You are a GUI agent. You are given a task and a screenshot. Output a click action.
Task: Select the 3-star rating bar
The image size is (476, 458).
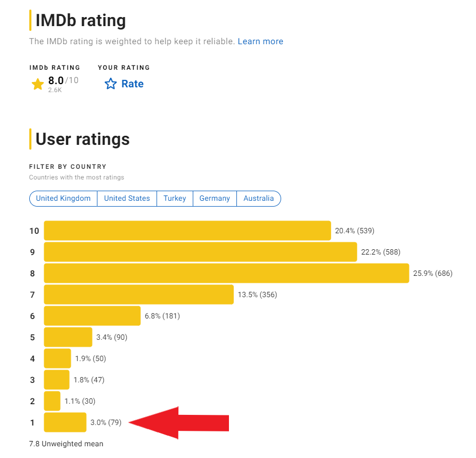pyautogui.click(x=56, y=380)
